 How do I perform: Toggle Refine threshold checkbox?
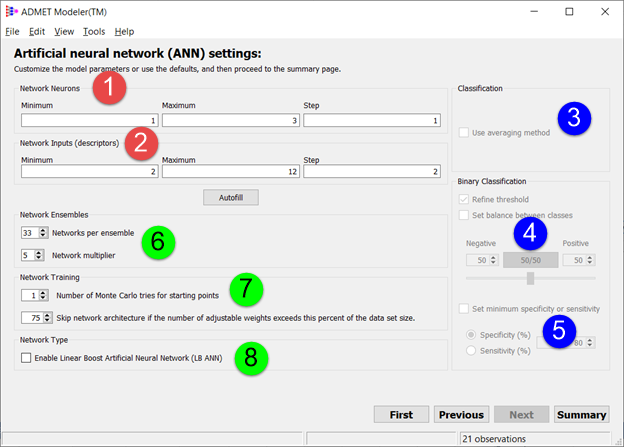464,199
